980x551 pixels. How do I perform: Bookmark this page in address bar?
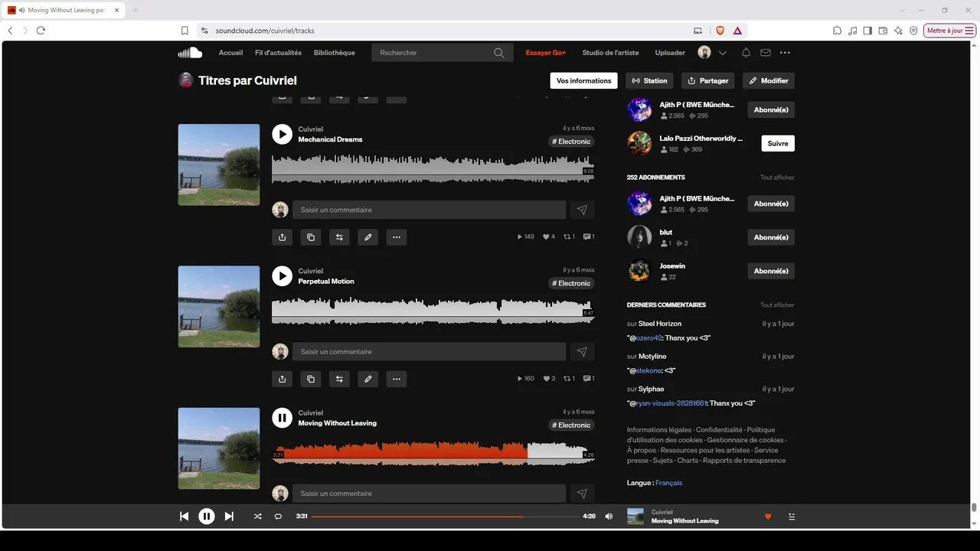(185, 31)
